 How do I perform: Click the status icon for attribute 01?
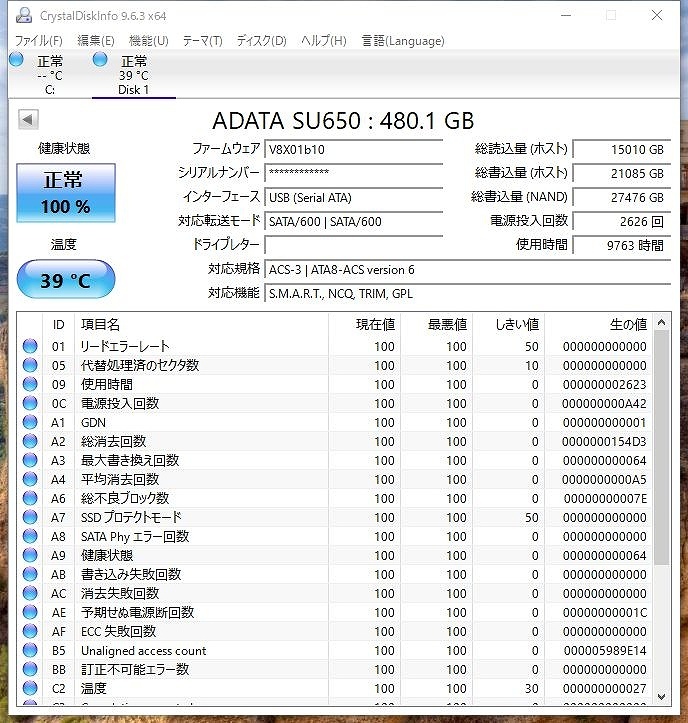click(30, 346)
